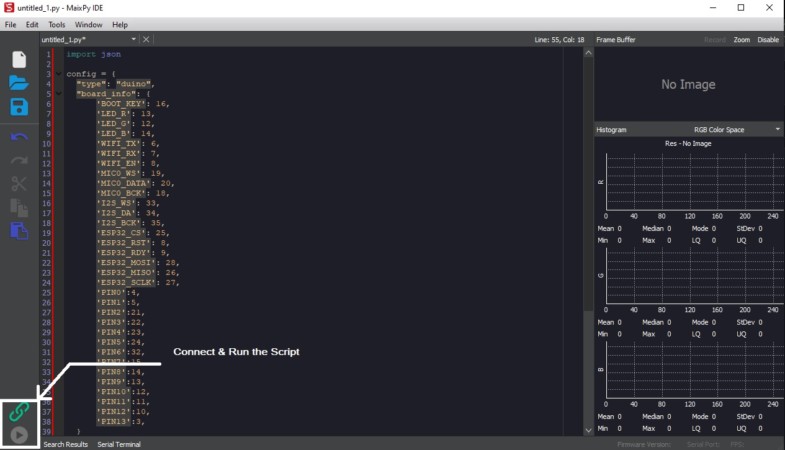Connect to the board with the green link icon
The width and height of the screenshot is (785, 450).
19,412
